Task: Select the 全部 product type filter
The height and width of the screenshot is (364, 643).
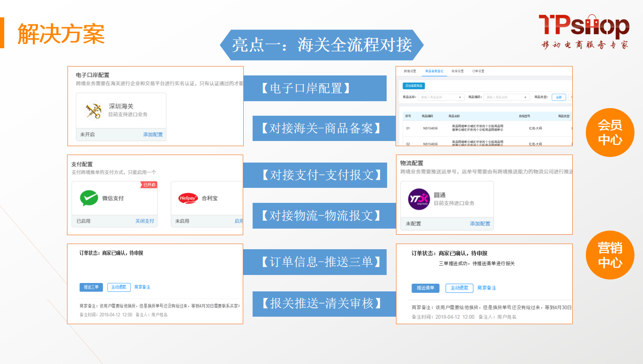Action: pyautogui.click(x=558, y=97)
